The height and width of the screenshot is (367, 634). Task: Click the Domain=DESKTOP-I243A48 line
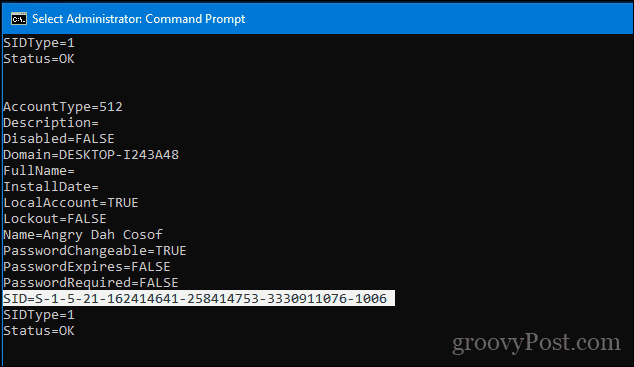click(x=91, y=154)
